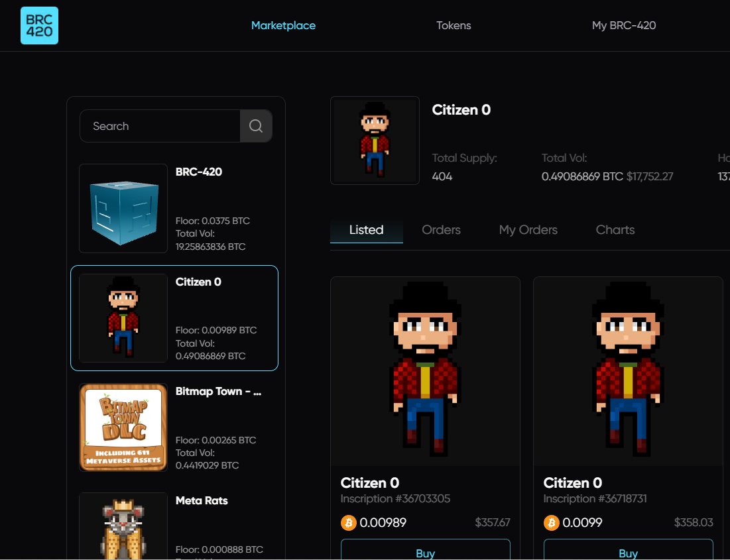Click the search magnifier icon
730x560 pixels.
(256, 126)
